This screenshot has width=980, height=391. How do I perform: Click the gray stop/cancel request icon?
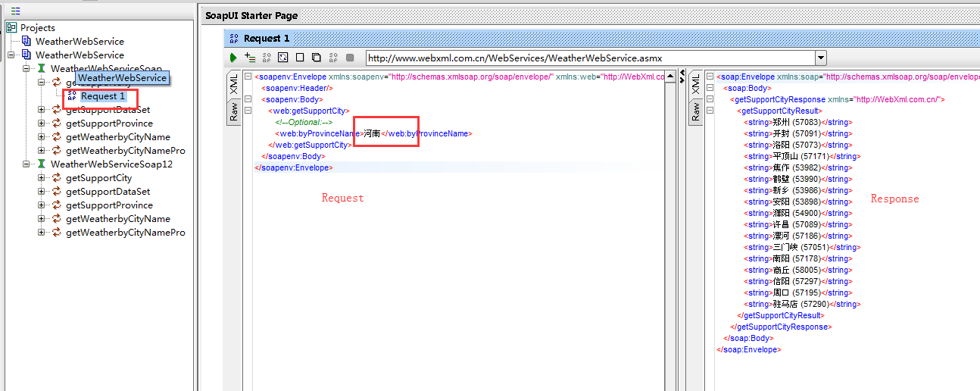pos(350,58)
